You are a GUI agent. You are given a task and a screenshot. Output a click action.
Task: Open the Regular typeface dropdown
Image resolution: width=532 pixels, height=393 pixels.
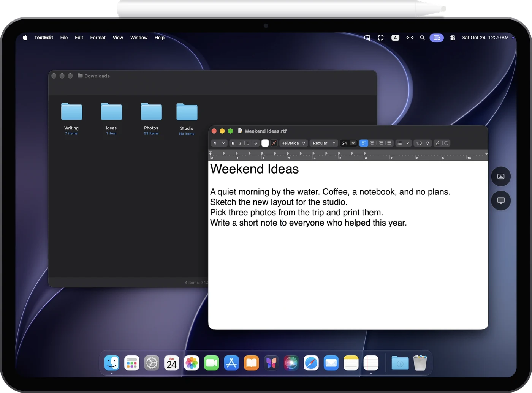[324, 143]
